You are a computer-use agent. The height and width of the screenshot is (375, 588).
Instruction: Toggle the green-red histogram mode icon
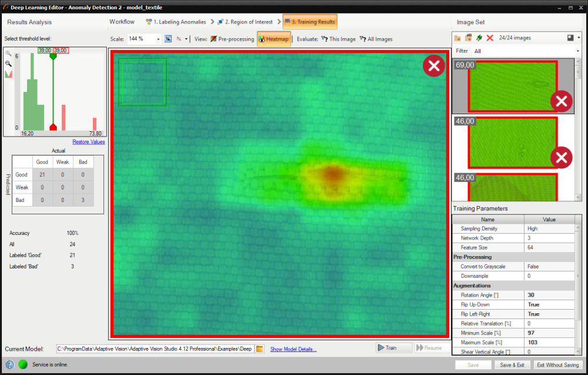pyautogui.click(x=8, y=74)
